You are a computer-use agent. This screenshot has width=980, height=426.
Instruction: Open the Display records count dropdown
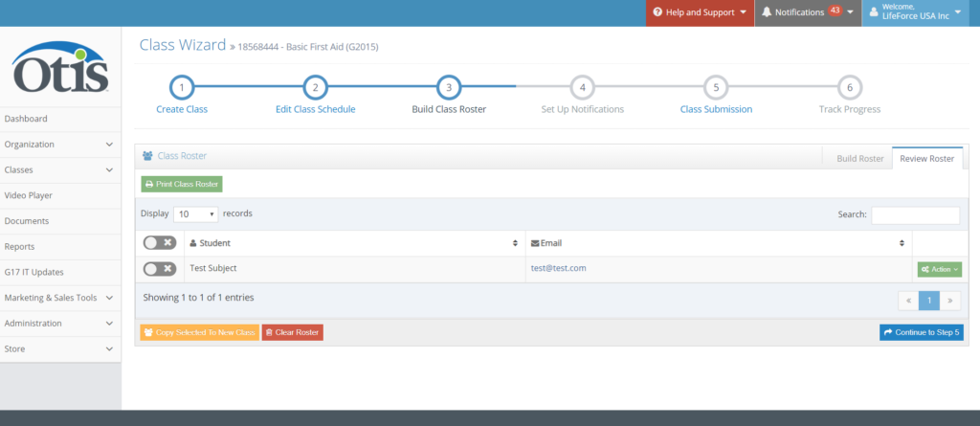coord(196,214)
